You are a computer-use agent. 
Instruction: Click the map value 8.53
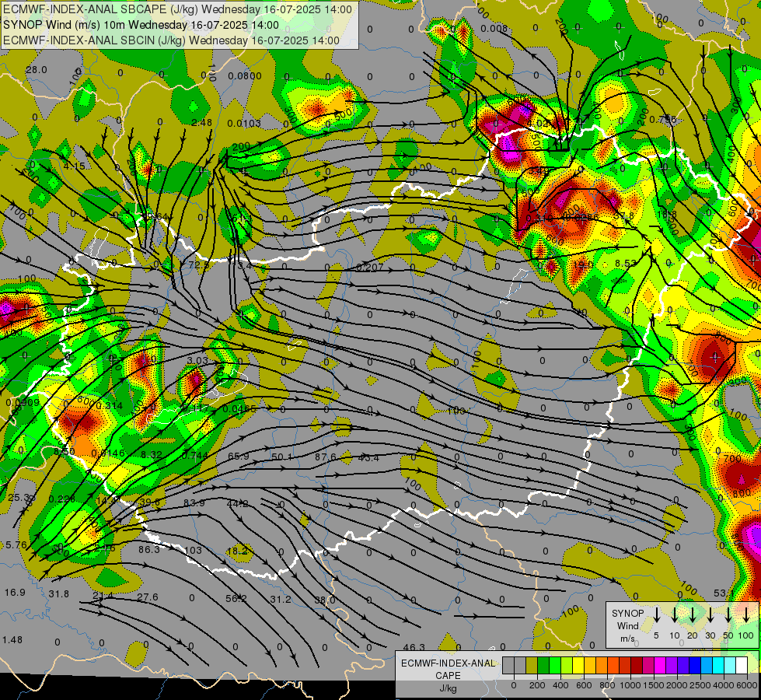tap(625, 264)
